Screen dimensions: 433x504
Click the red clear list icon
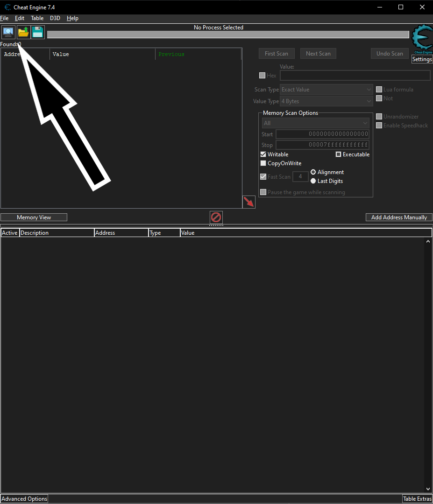coord(216,217)
